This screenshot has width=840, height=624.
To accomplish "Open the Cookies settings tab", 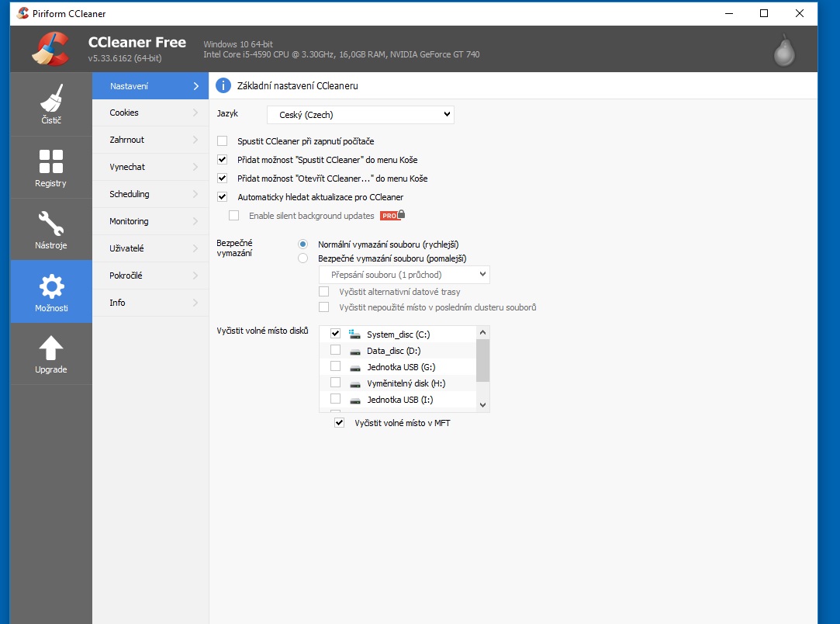I will (150, 113).
